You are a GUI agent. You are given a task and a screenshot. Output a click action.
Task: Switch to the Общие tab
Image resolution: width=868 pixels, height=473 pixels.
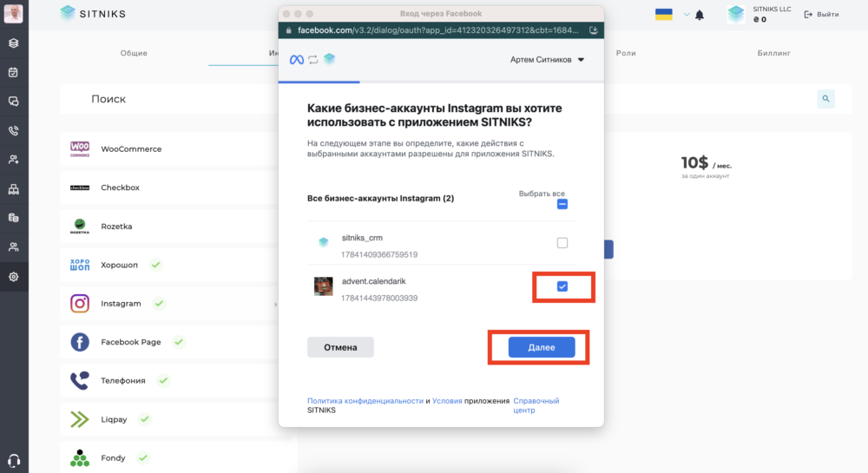[x=134, y=53]
